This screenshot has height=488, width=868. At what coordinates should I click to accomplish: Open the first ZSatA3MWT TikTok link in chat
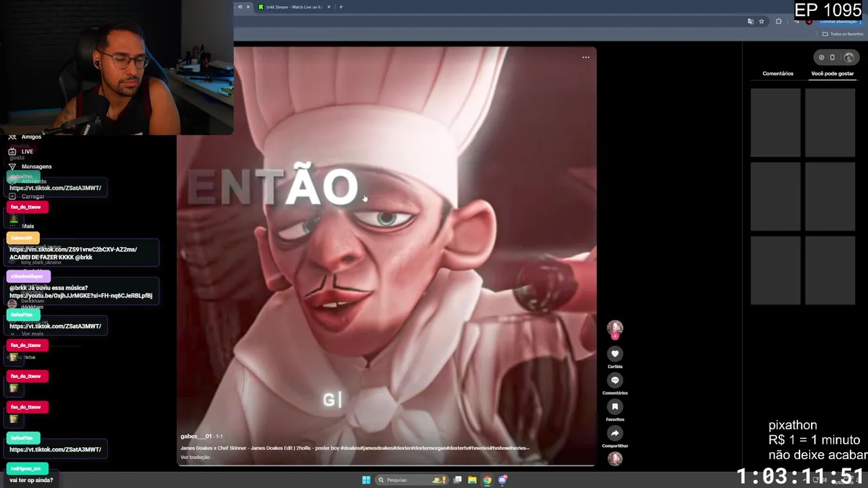(x=56, y=188)
